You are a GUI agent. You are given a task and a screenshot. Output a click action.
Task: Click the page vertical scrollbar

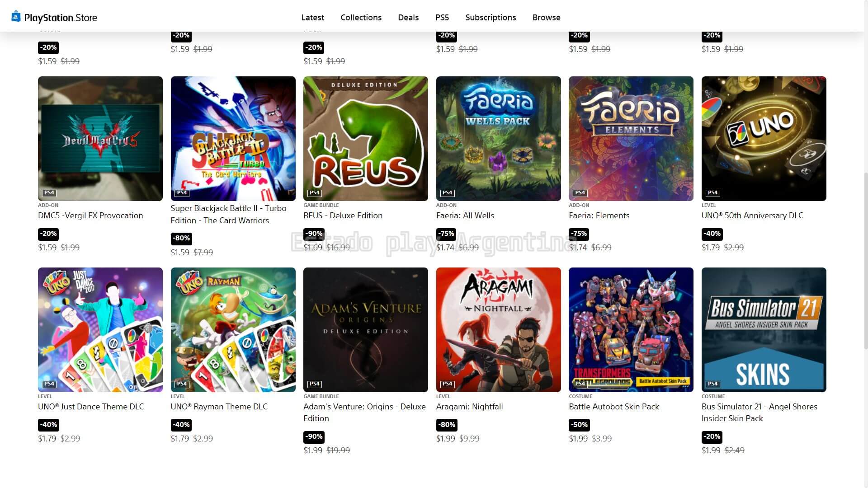pos(865,260)
